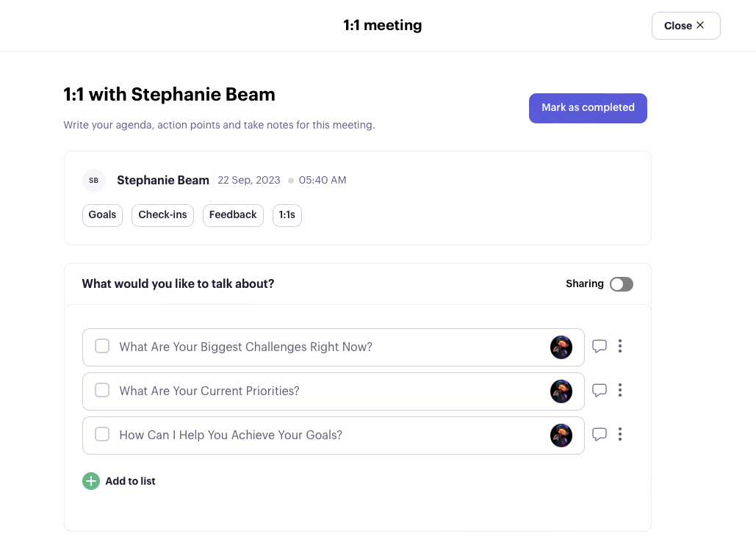Click the 05:40 AM time
The width and height of the screenshot is (756, 542).
pos(323,180)
